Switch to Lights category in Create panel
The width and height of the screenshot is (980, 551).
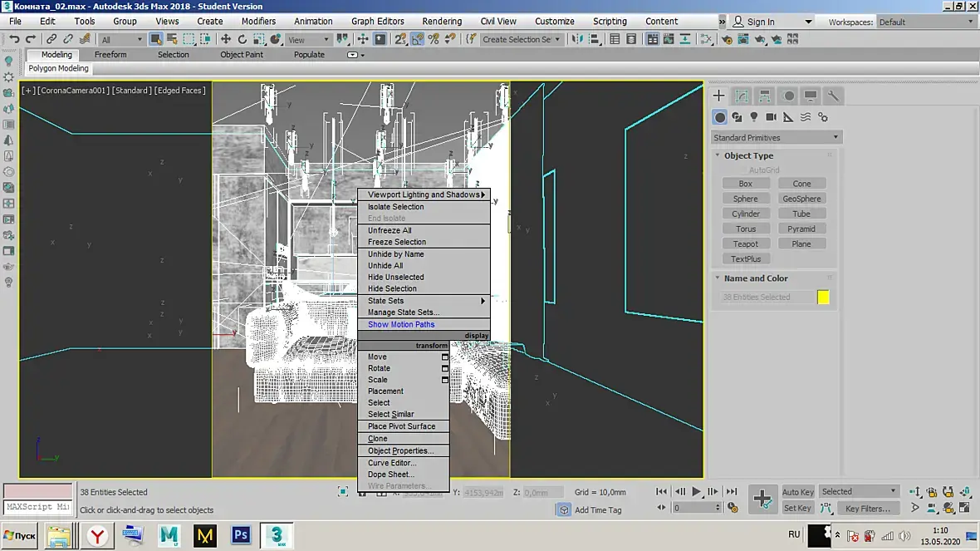tap(754, 117)
